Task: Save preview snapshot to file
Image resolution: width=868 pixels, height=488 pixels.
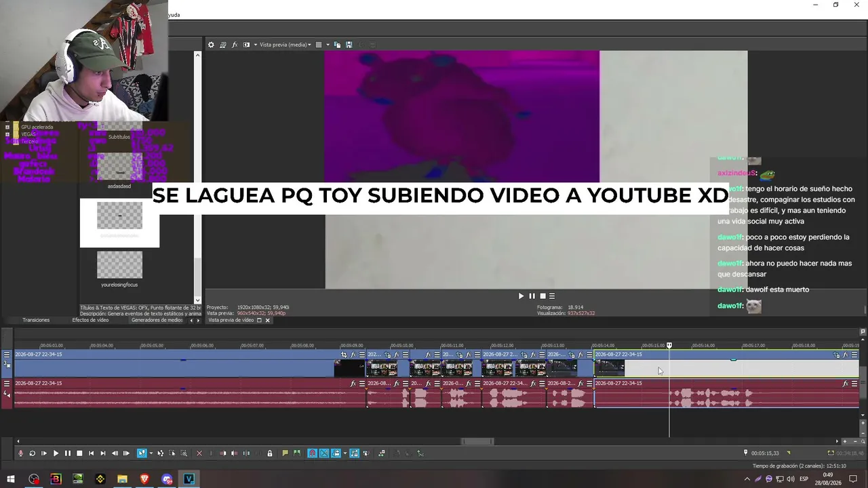Action: [349, 45]
